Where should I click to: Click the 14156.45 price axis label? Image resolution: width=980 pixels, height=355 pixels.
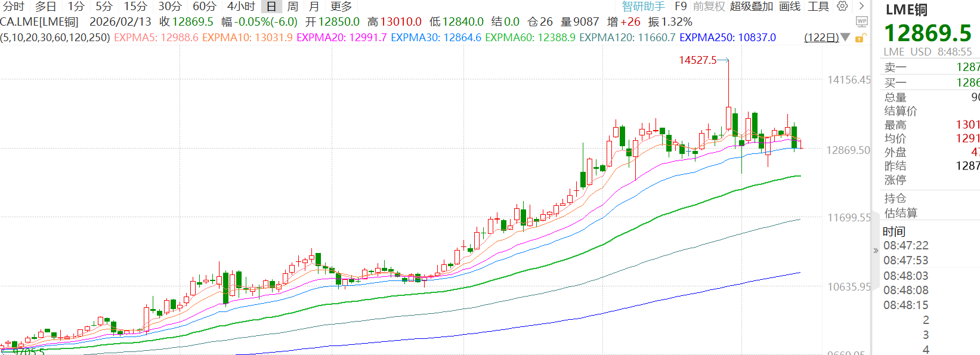pyautogui.click(x=849, y=80)
